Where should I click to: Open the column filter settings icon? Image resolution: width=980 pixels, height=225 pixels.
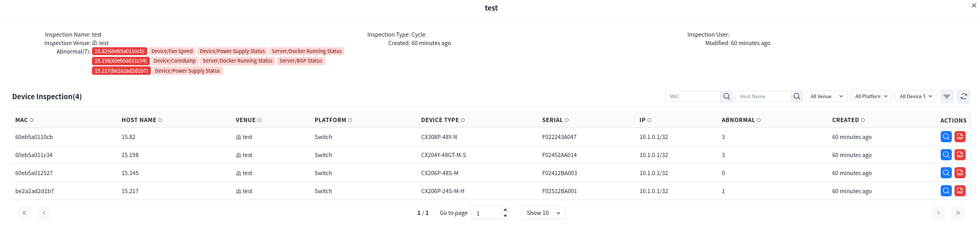[x=947, y=97]
